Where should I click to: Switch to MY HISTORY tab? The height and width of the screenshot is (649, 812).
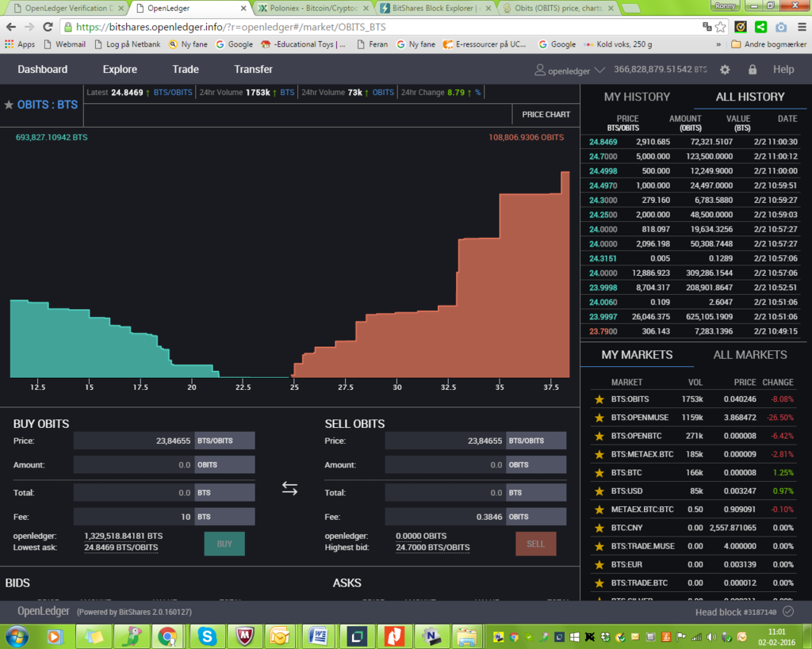click(637, 97)
